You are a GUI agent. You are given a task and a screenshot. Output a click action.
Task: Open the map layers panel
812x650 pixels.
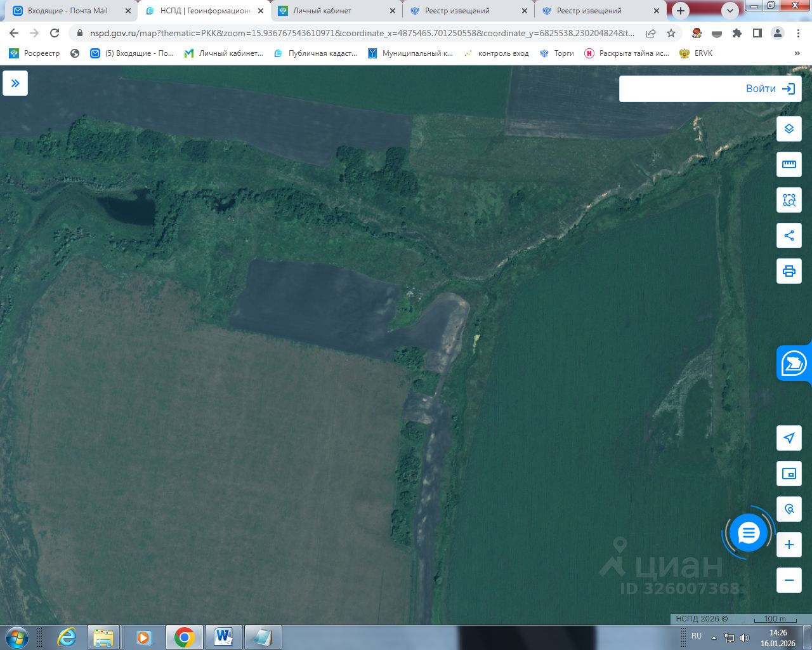789,129
